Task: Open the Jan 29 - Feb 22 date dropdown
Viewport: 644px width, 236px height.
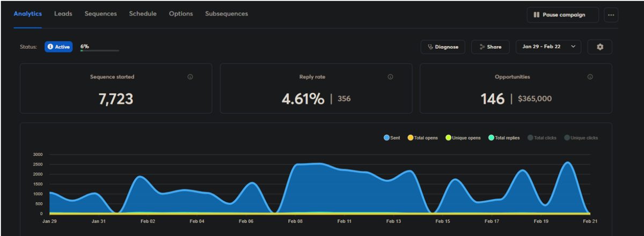Action: [x=548, y=47]
